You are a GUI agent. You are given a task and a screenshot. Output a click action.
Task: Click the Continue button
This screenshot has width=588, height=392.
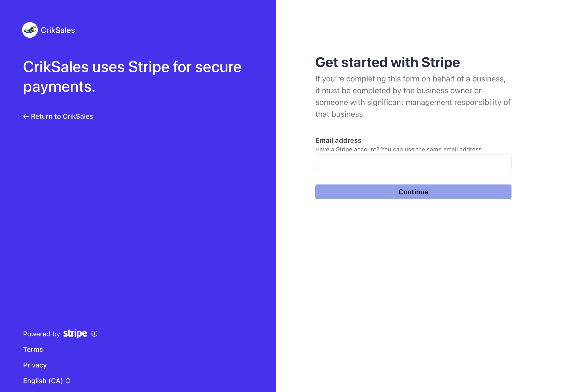[x=413, y=192]
